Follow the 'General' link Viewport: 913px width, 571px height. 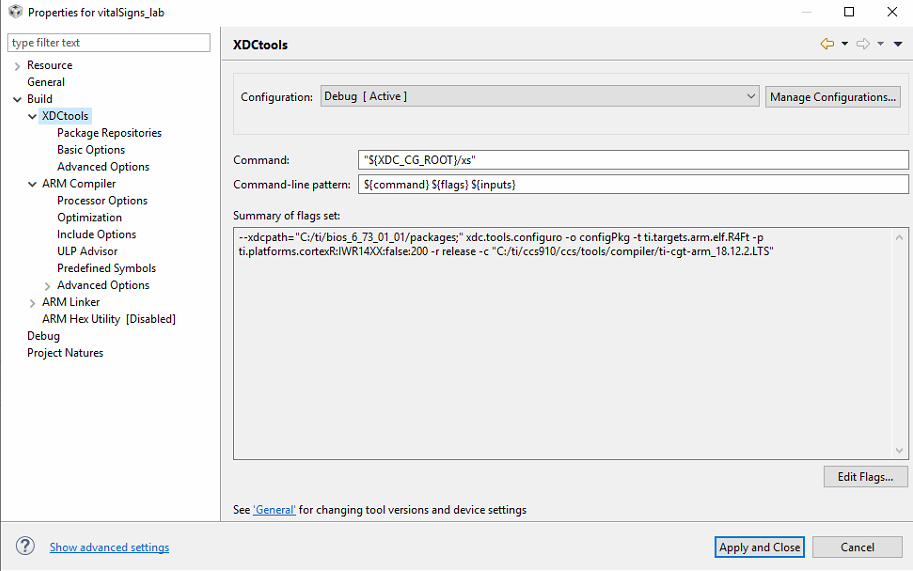tap(274, 510)
